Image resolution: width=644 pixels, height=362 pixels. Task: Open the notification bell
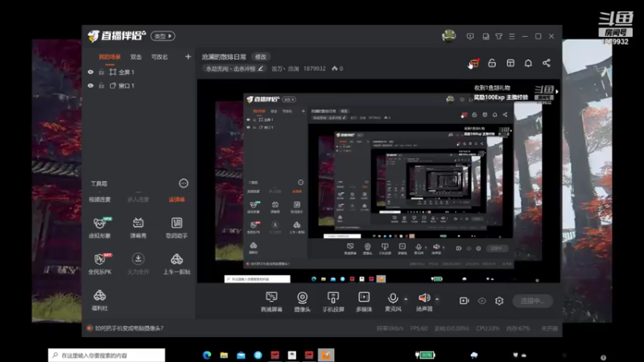point(528,64)
